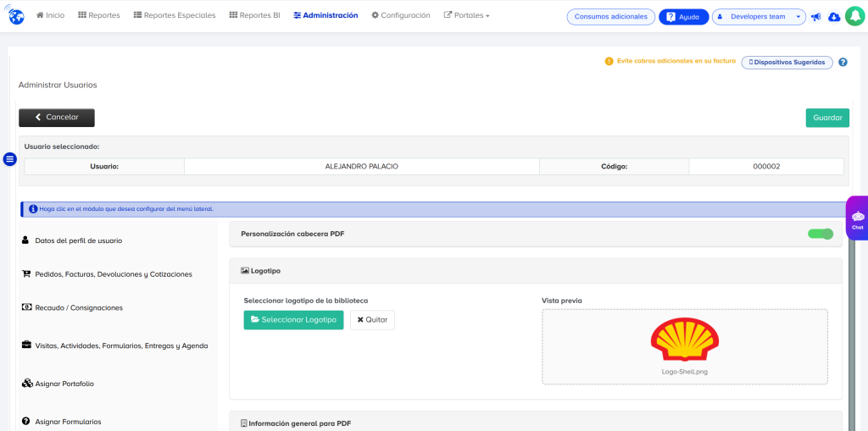Click Seleccionar Logotipo button
The image size is (868, 431).
293,320
